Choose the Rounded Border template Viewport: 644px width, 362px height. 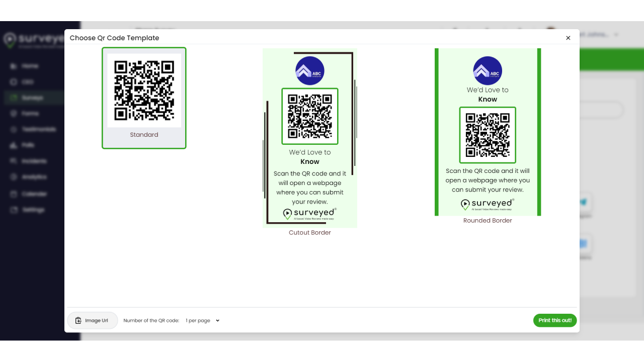[488, 132]
